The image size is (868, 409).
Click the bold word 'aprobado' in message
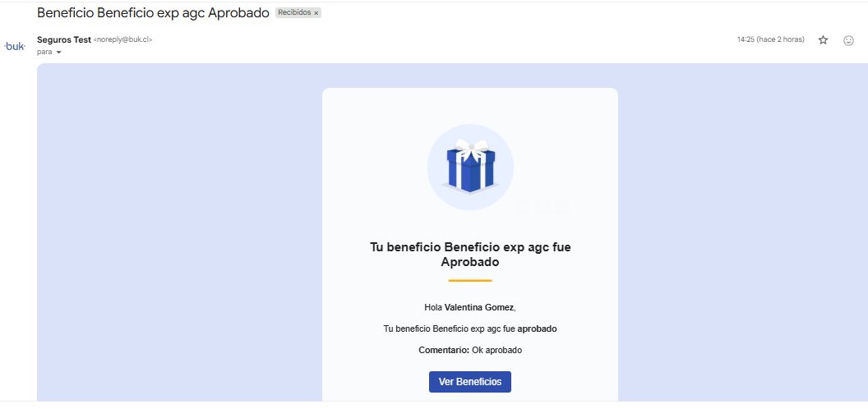pos(537,329)
